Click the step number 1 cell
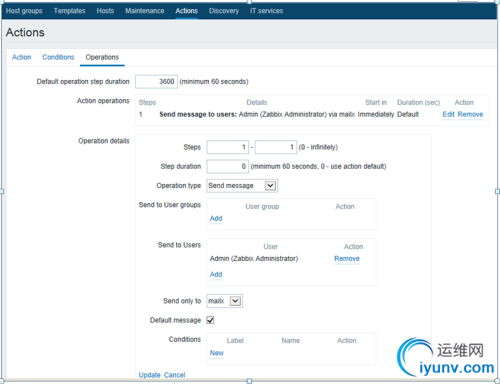This screenshot has width=500, height=384. (x=141, y=114)
